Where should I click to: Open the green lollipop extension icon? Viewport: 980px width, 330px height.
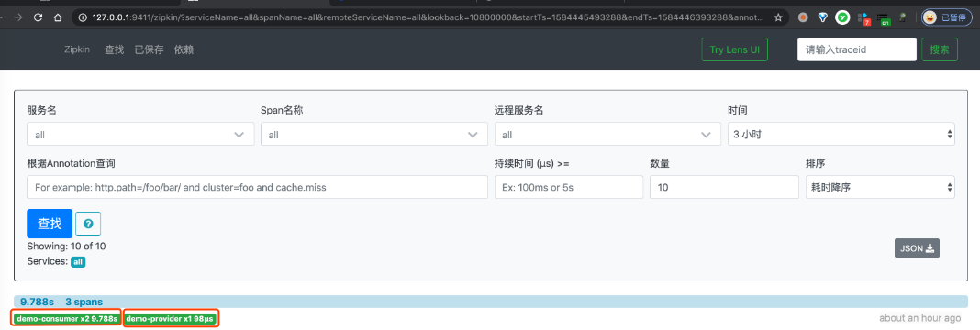point(903,18)
